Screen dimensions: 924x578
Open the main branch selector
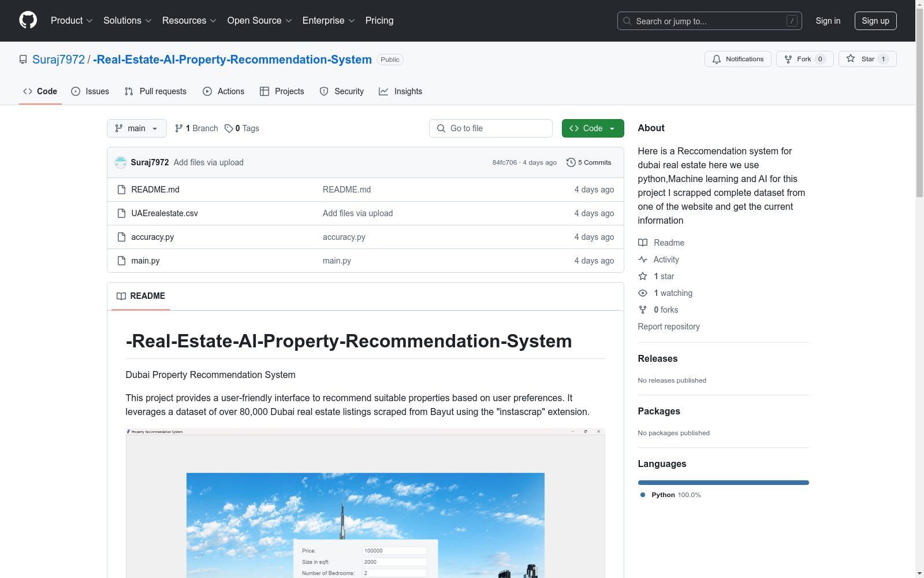coord(137,128)
